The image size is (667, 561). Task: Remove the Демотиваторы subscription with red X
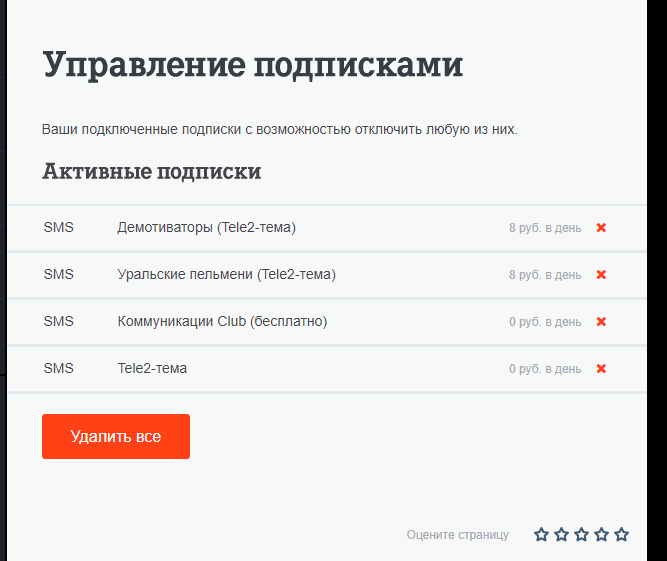coord(601,227)
